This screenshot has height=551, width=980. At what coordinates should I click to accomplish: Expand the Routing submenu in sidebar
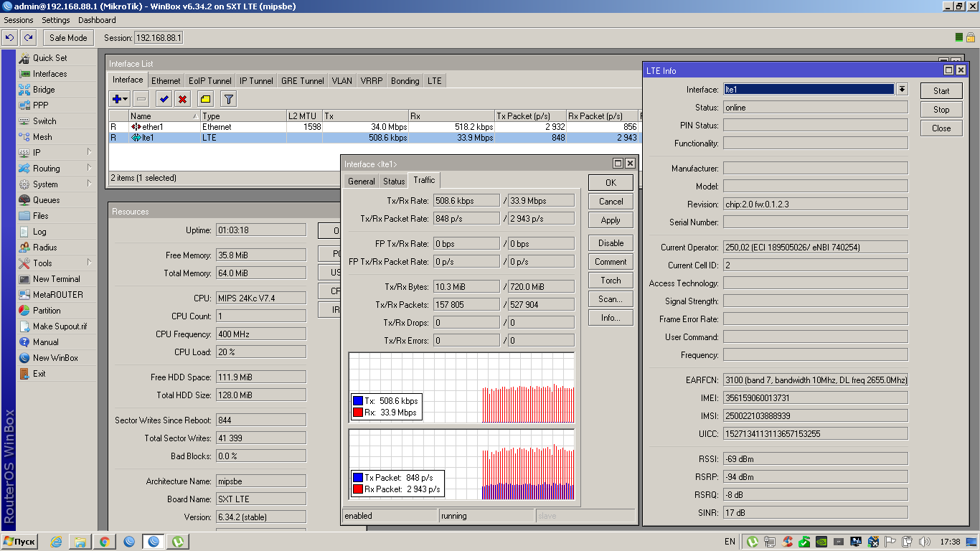[47, 169]
